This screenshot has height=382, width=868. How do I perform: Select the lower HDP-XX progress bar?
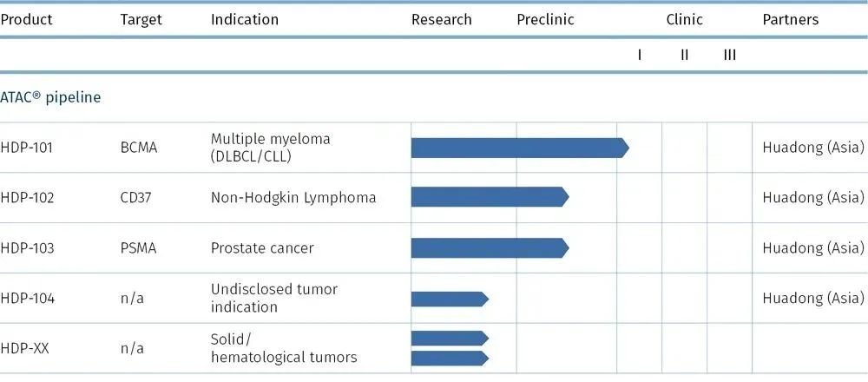coord(449,358)
